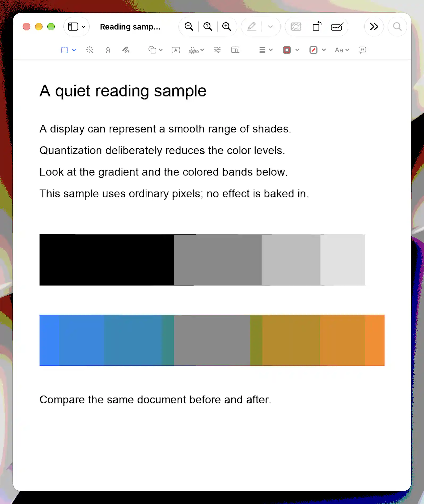Image resolution: width=424 pixels, height=504 pixels.
Task: Click the zoom in magnifier
Action: point(227,27)
